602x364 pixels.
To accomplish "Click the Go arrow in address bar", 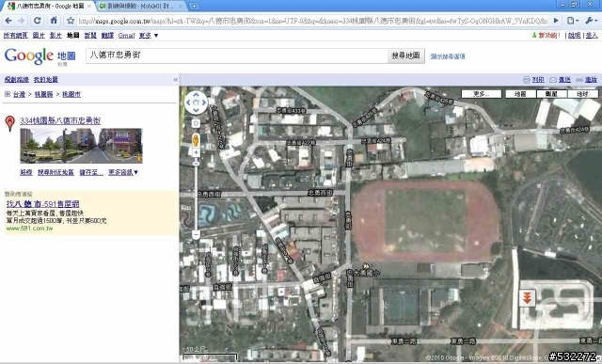I will tap(556, 21).
